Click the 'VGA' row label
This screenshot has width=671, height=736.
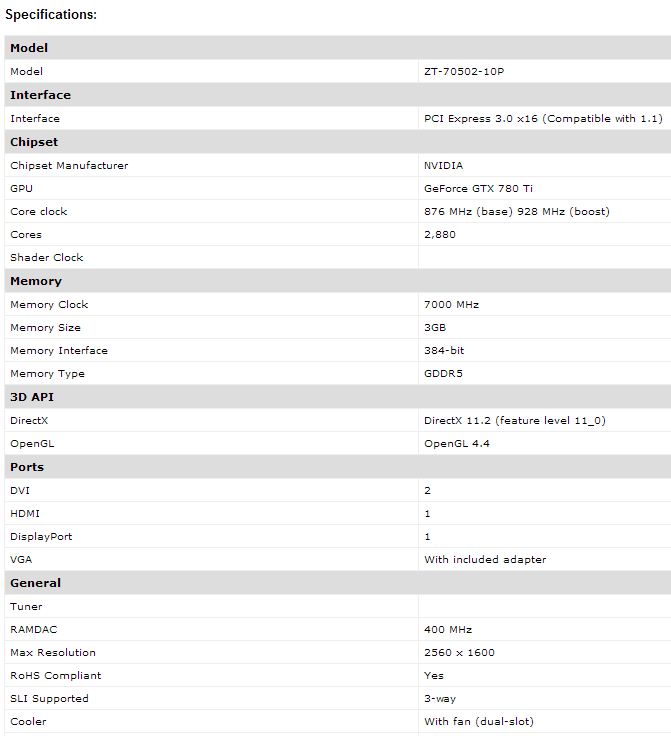click(21, 559)
